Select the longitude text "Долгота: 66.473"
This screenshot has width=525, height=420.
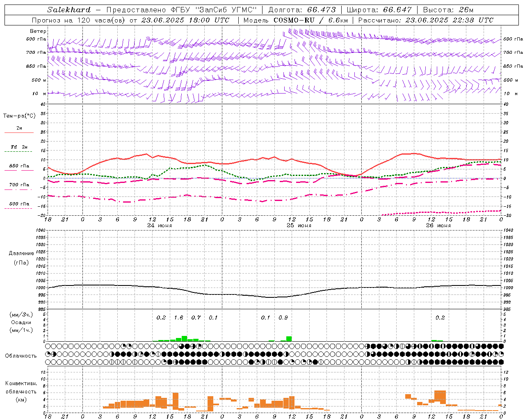[x=302, y=10]
